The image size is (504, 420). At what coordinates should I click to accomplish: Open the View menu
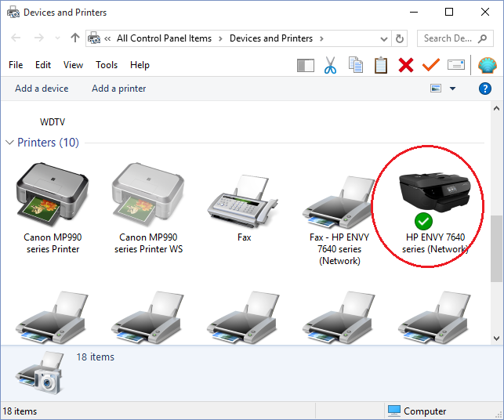coord(73,65)
